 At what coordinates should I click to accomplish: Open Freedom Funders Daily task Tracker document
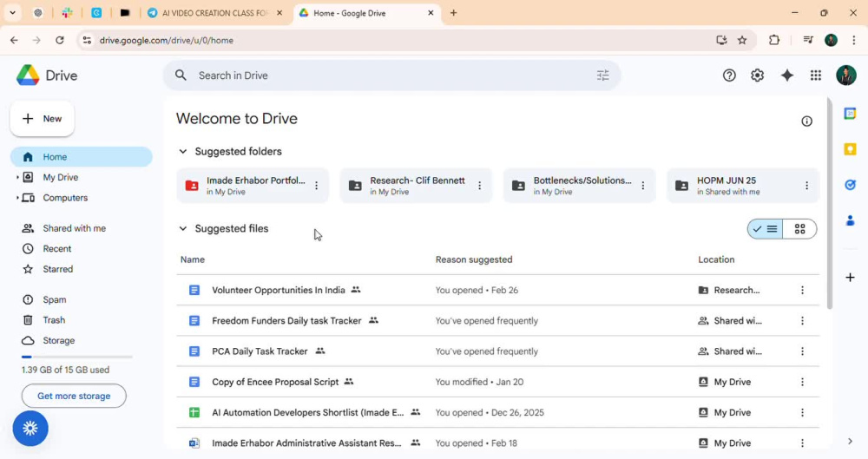286,320
